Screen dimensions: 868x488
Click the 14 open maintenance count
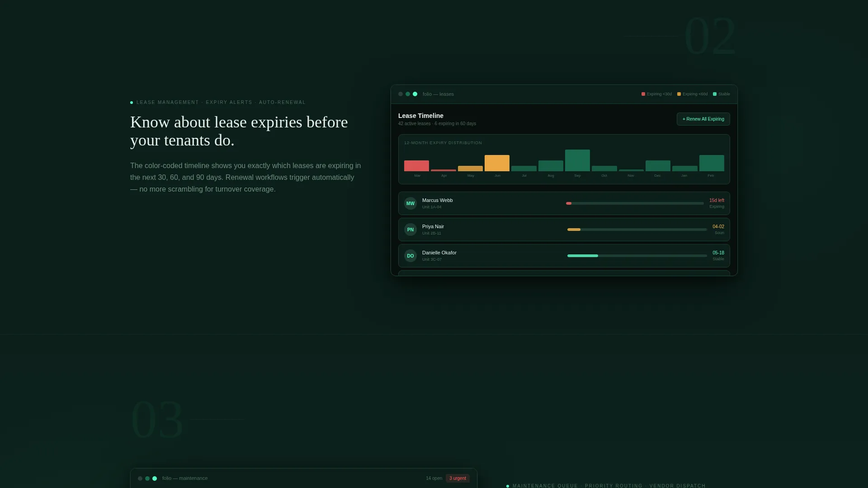pos(434,479)
